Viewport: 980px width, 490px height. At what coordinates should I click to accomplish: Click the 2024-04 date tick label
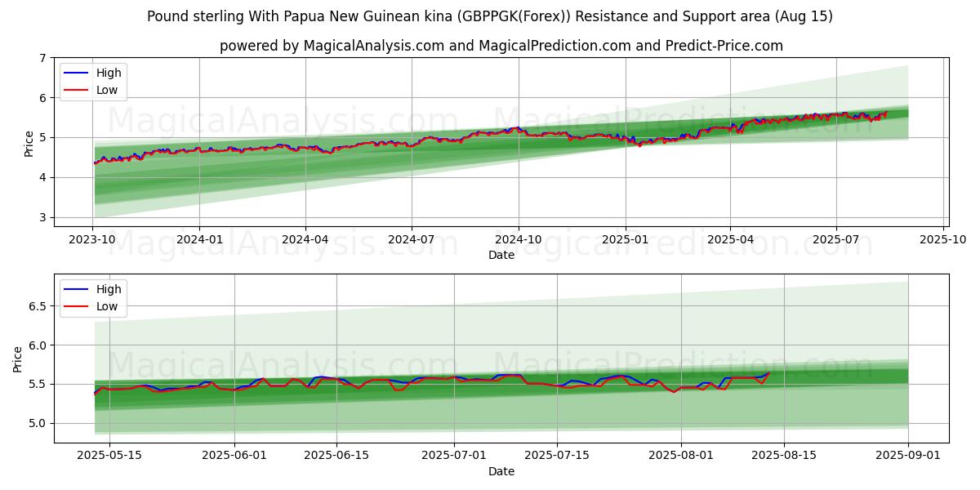305,240
